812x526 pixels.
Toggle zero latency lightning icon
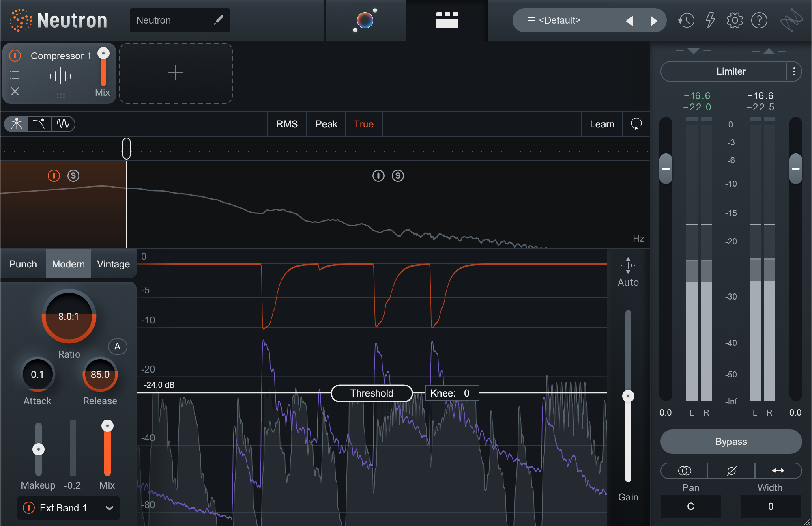(710, 20)
